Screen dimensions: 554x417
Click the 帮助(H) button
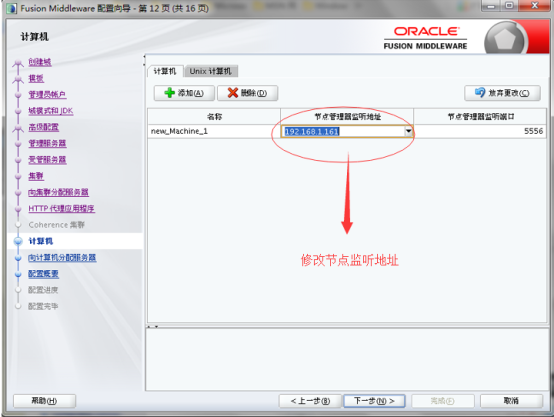(45, 401)
